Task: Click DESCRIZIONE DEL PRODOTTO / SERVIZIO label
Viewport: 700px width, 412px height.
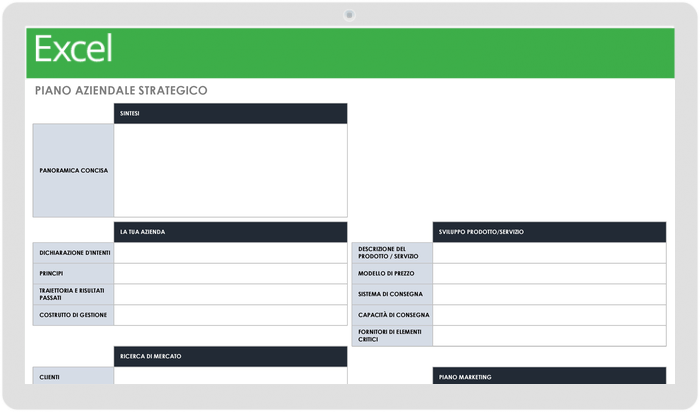Action: 392,253
